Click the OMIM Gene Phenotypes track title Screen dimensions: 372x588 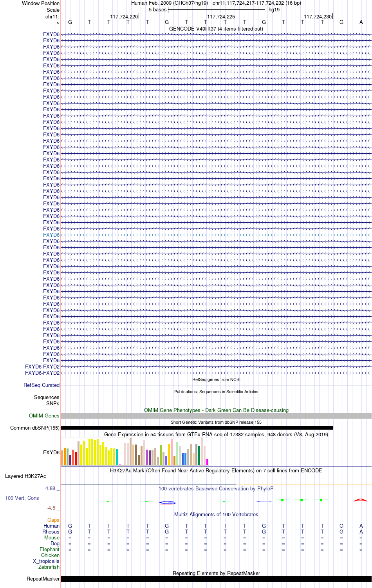tap(216, 410)
